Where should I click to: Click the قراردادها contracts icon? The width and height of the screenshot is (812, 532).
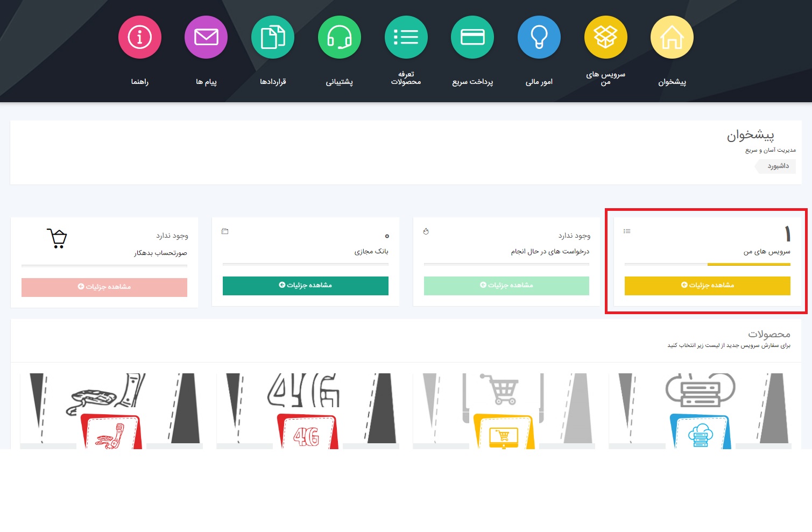(x=273, y=37)
